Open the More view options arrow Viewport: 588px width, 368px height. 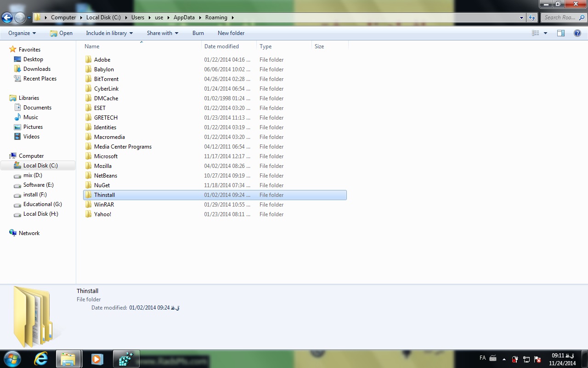click(x=545, y=33)
